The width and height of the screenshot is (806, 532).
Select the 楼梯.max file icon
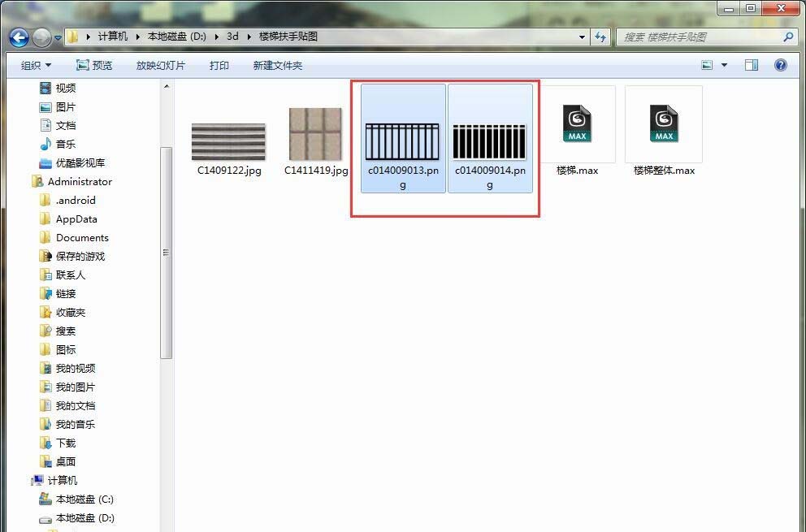(577, 123)
